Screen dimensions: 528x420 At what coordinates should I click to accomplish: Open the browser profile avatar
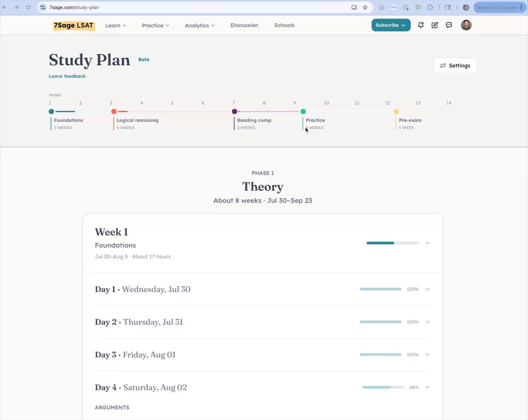[x=466, y=7]
